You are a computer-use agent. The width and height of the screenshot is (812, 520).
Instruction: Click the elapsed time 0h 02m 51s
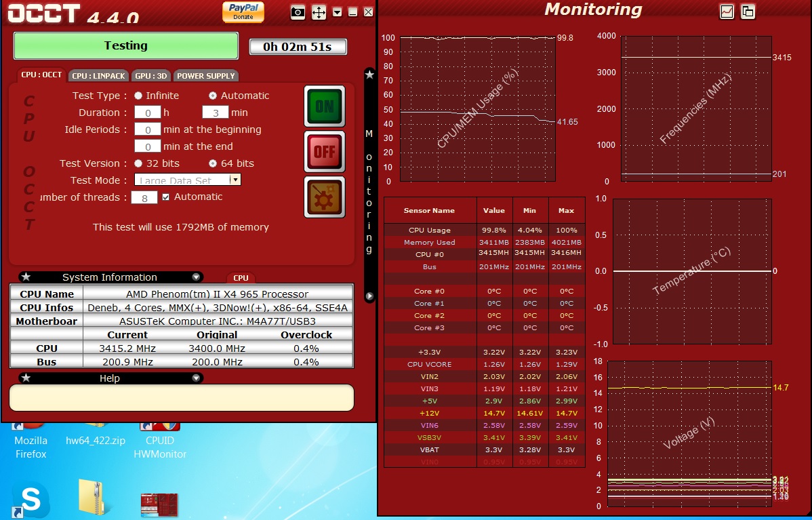point(298,47)
